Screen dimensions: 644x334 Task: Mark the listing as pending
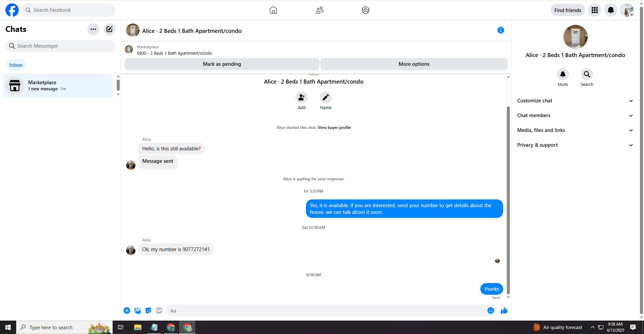pos(222,64)
